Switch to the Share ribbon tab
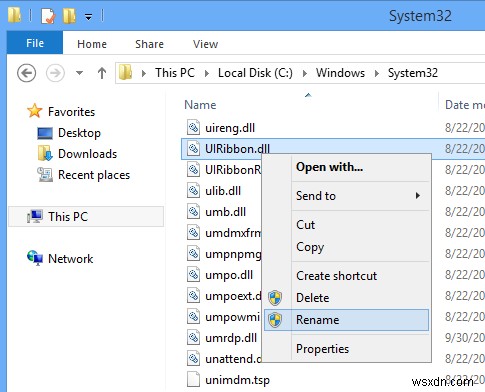Viewport: 485px width, 392px height. pyautogui.click(x=149, y=44)
